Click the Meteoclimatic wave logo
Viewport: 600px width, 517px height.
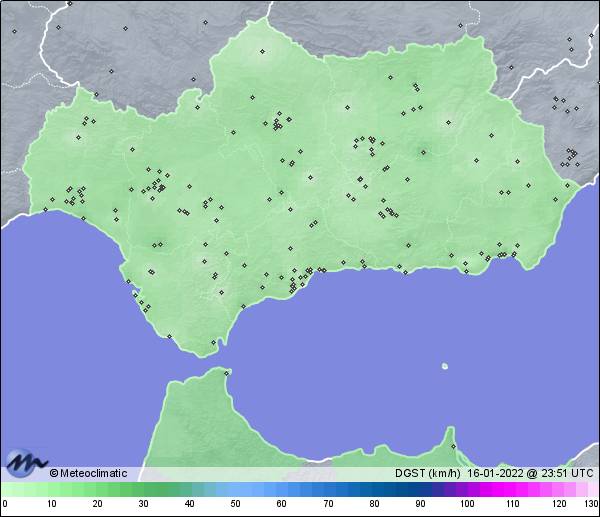26,464
